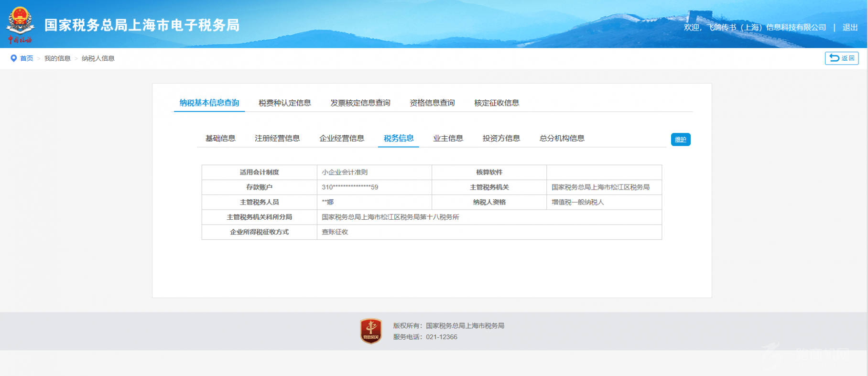Select the 业主信息 sub-tab
Image resolution: width=868 pixels, height=376 pixels.
click(448, 139)
